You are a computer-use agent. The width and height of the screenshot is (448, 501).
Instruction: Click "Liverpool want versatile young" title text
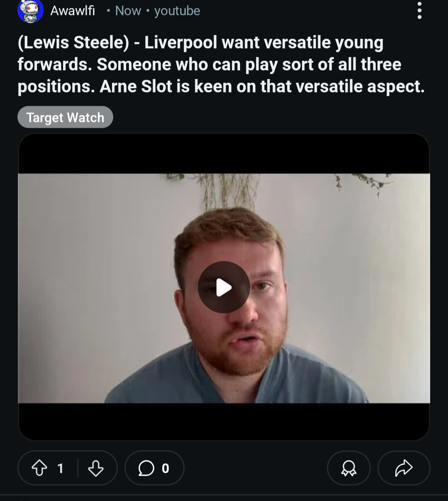coord(264,43)
